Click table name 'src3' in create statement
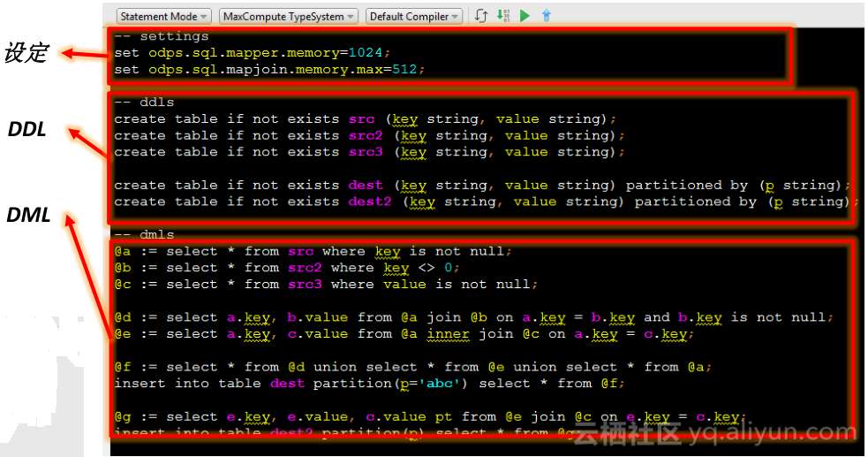Viewport: 868px width, 457px height. click(x=366, y=152)
